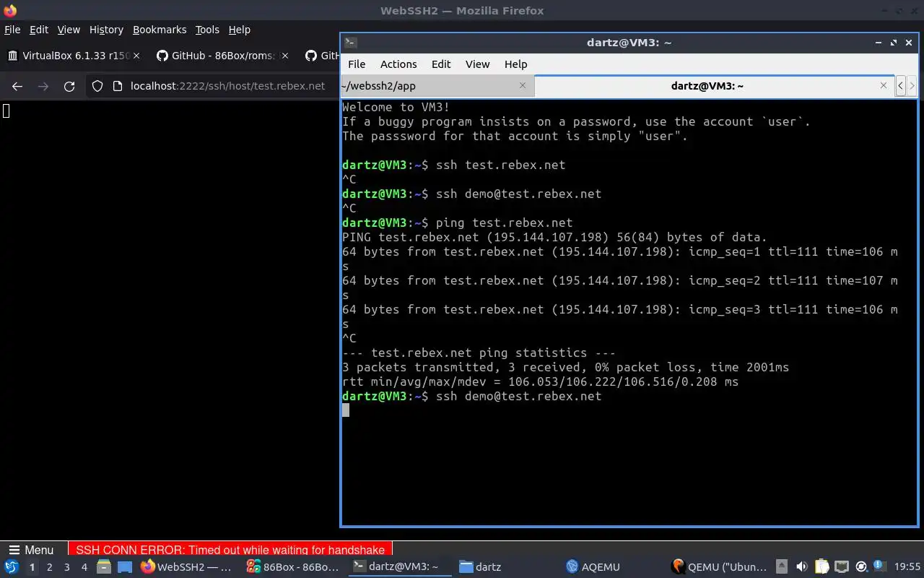The width and height of the screenshot is (924, 578).
Task: Click the page info icon in URL bar
Action: click(x=118, y=86)
